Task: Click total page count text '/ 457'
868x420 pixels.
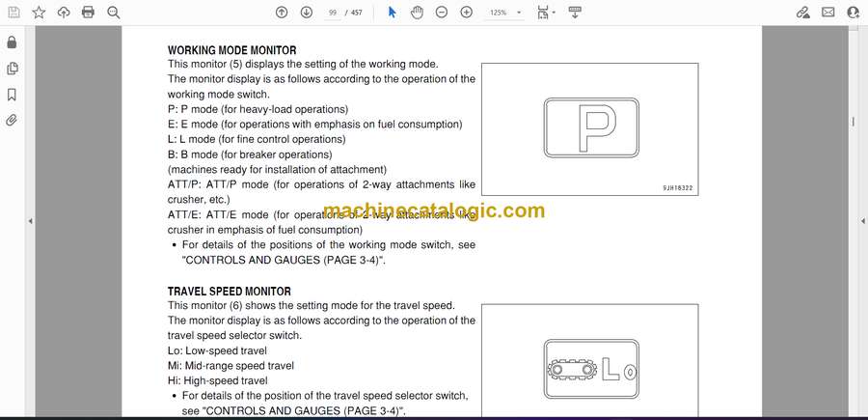Action: point(353,13)
